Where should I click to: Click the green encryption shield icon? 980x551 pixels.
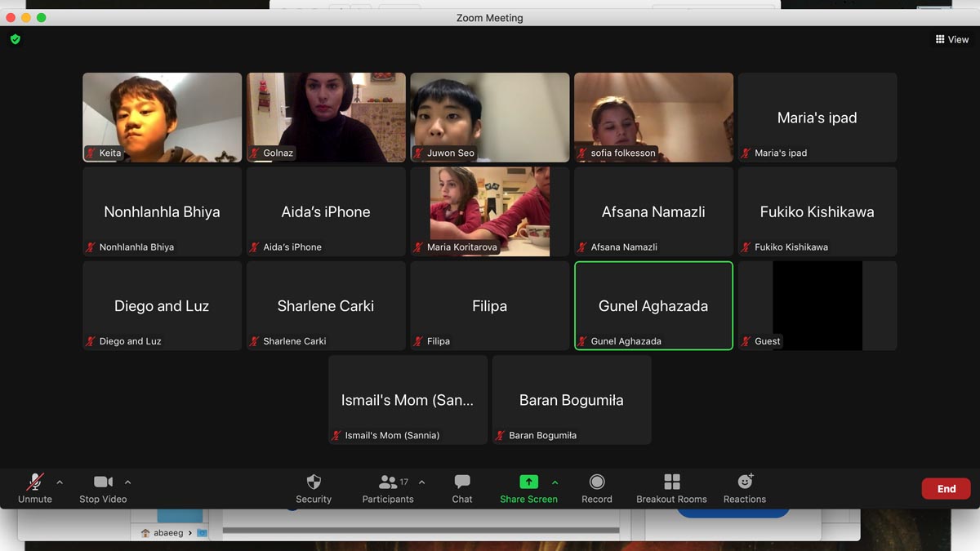[x=15, y=39]
